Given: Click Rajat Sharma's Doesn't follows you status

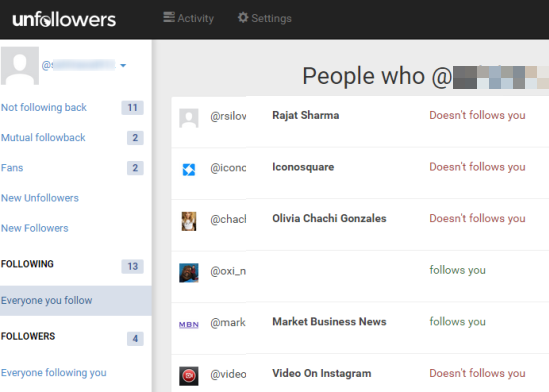Looking at the screenshot, I should tap(477, 115).
